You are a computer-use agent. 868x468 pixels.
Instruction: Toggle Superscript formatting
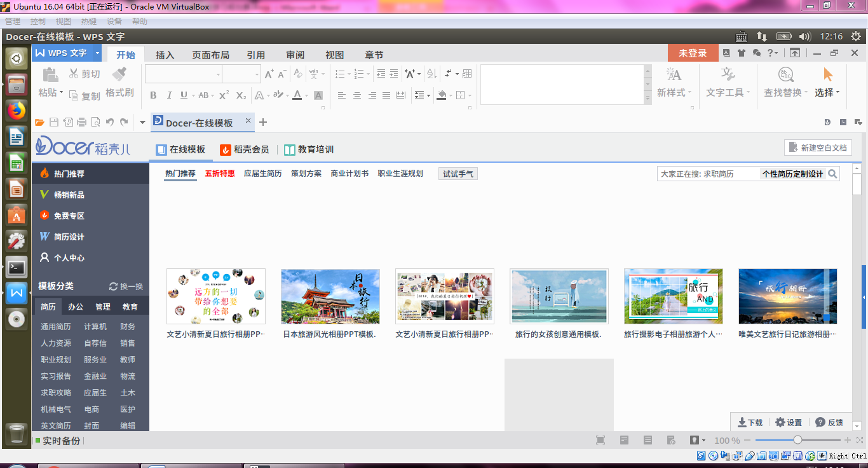[x=224, y=95]
